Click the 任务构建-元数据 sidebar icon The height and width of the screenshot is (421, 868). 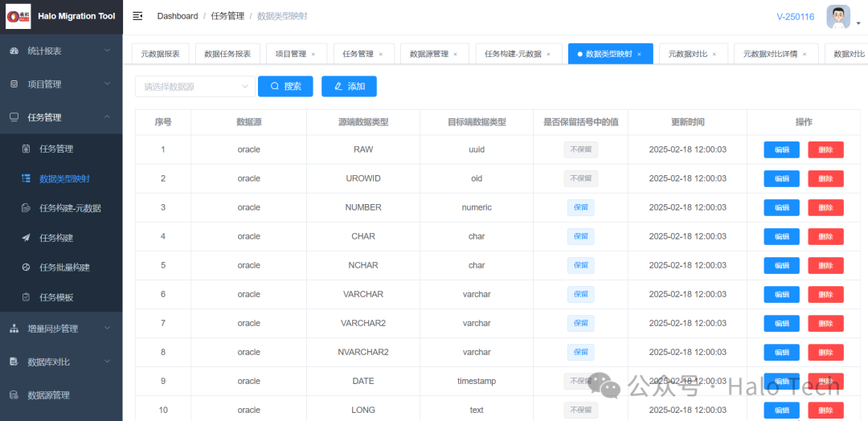click(26, 209)
